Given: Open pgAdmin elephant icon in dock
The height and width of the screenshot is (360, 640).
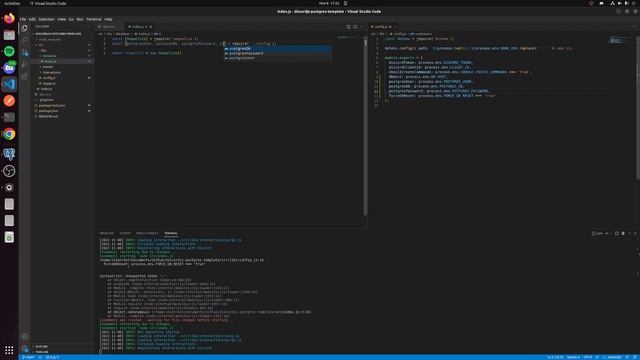Looking at the screenshot, I should coord(9,153).
